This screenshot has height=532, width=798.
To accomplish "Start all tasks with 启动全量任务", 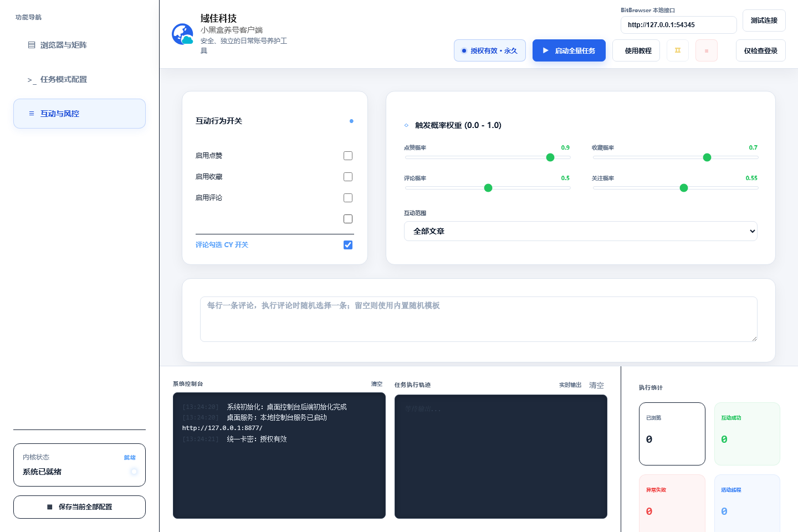I will click(x=569, y=50).
